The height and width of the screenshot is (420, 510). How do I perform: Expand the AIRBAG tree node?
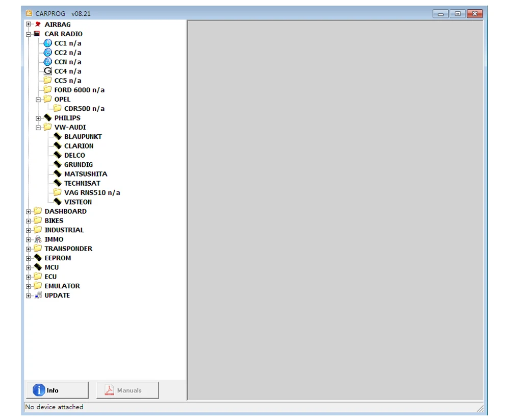28,24
